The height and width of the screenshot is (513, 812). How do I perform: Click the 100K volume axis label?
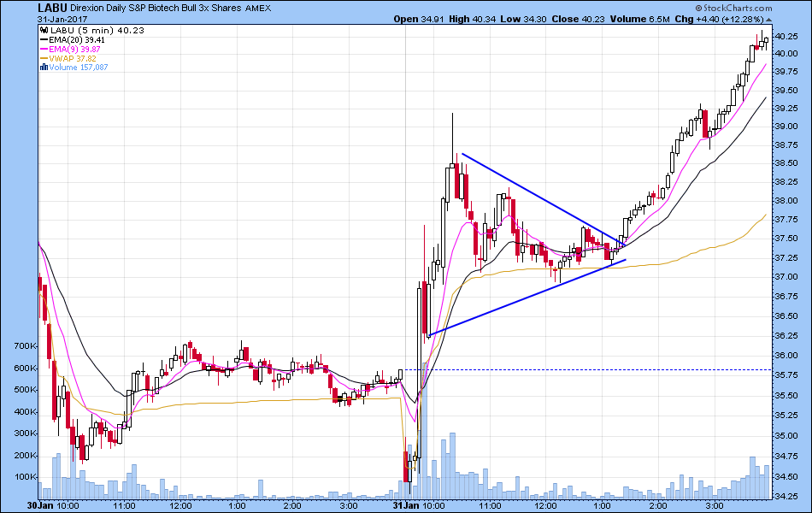coord(26,477)
